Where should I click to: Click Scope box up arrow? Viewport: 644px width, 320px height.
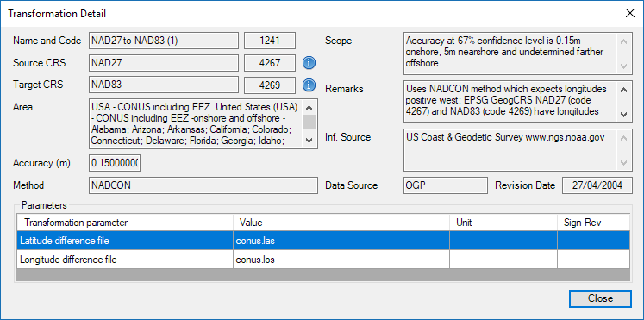point(623,41)
